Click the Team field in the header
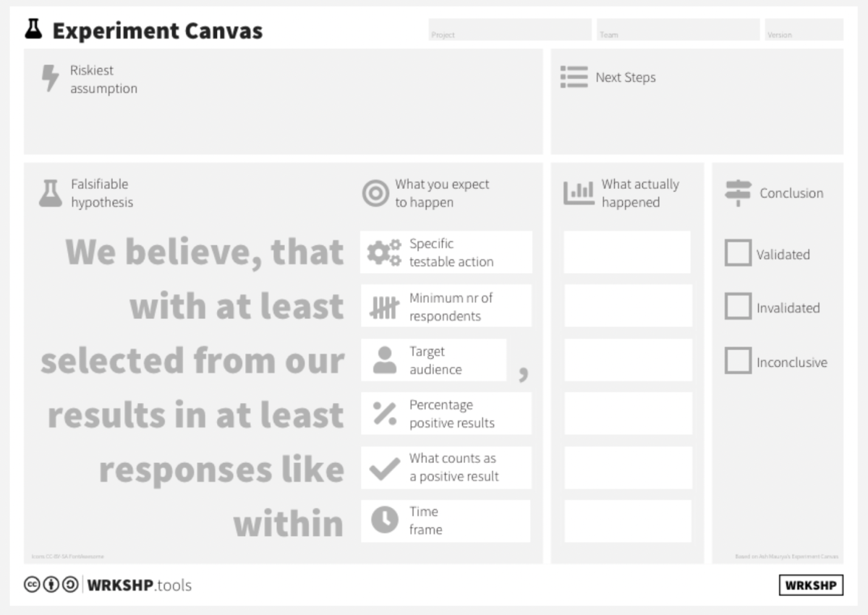Image resolution: width=868 pixels, height=615 pixels. click(678, 30)
